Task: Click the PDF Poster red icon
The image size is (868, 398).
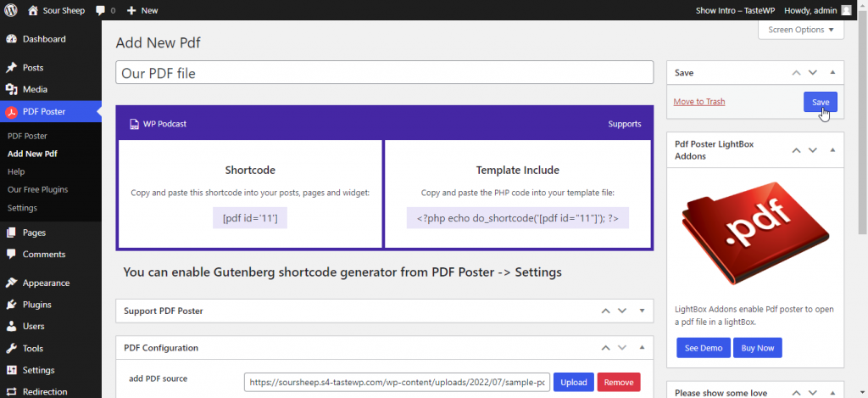Action: click(12, 111)
